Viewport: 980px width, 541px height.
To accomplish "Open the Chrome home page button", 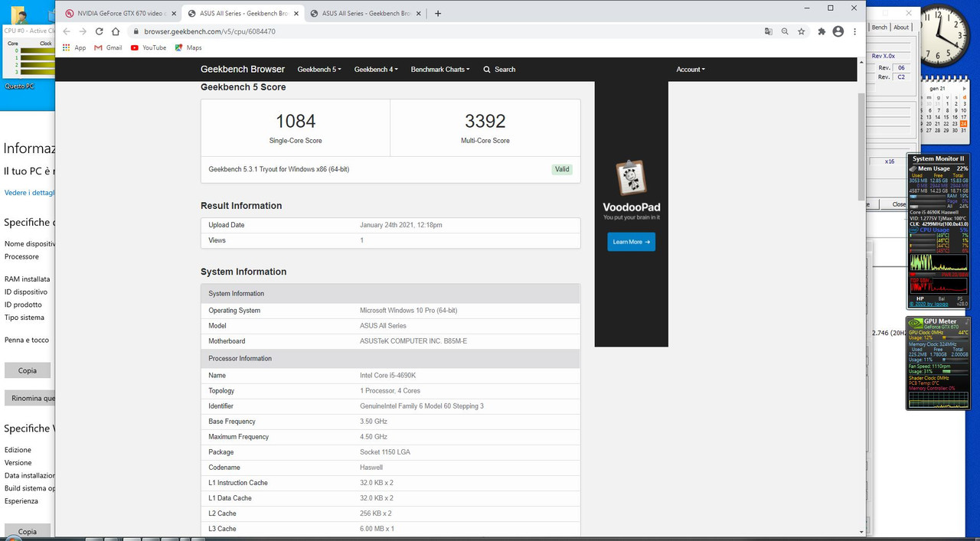I will 116,31.
